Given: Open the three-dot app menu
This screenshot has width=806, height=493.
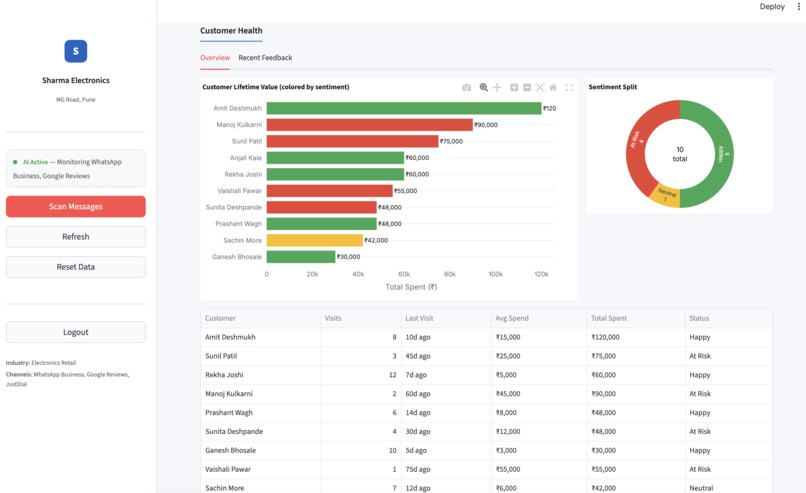Looking at the screenshot, I should (x=799, y=7).
